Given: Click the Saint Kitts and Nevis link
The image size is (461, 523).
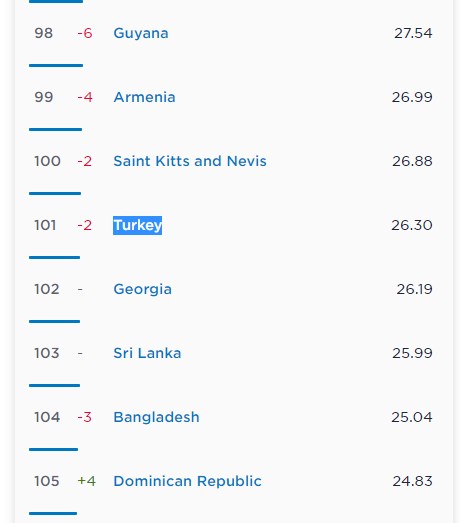Looking at the screenshot, I should (x=190, y=161).
